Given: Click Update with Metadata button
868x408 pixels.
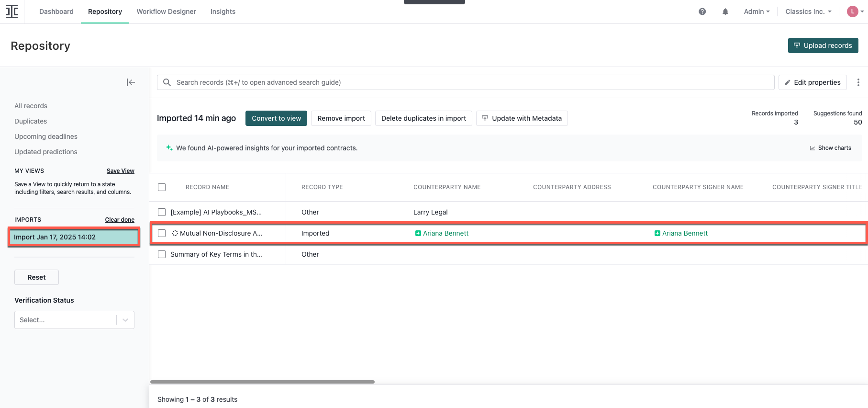Looking at the screenshot, I should (522, 118).
